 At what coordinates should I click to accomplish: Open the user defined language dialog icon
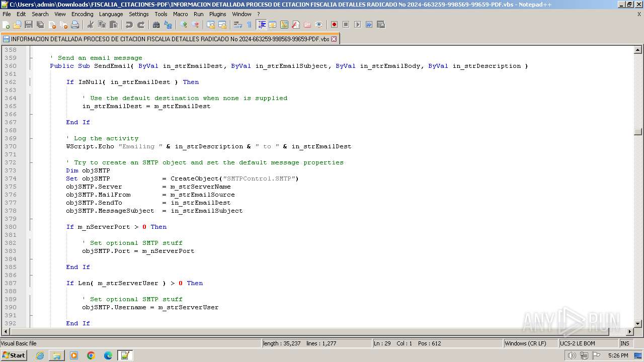click(x=273, y=25)
